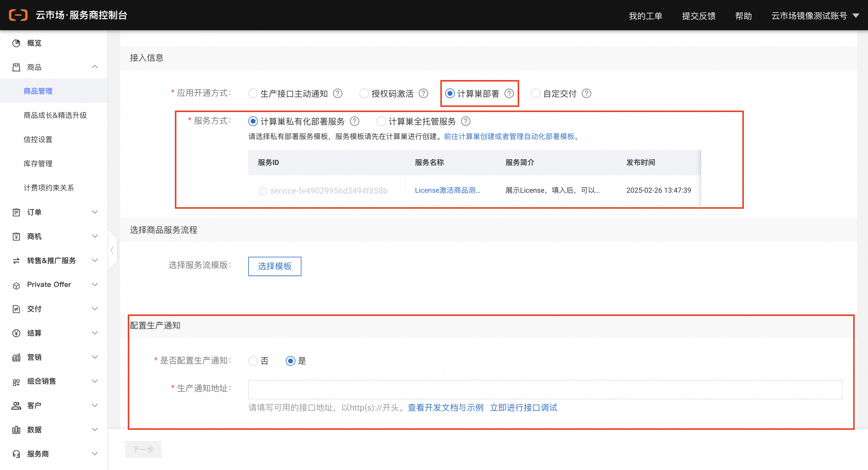This screenshot has width=868, height=470.
Task: Click the 商品 shopping bag icon
Action: 16,67
